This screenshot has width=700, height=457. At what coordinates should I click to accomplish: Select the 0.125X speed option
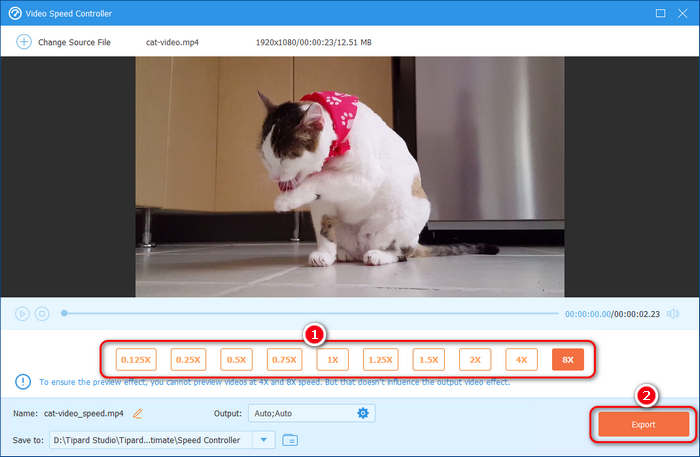tap(135, 359)
